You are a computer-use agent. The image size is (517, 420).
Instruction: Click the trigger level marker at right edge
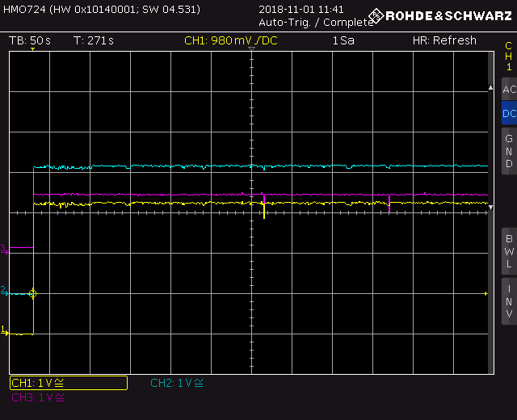pyautogui.click(x=485, y=293)
